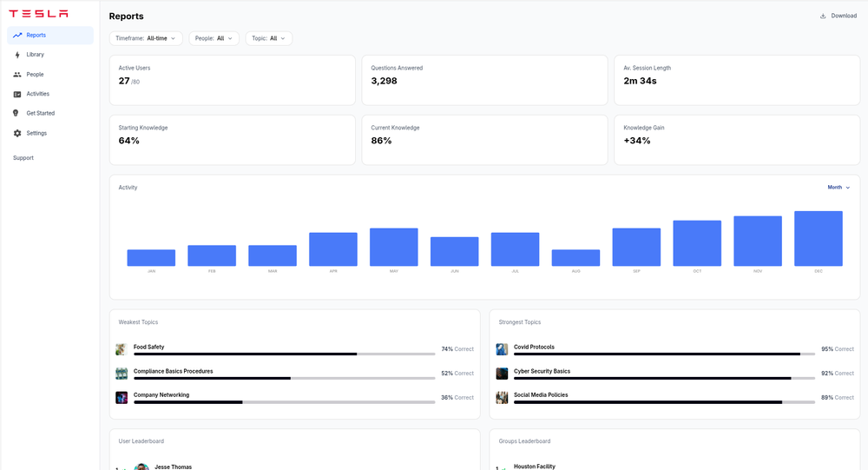Open Activities using its sidebar icon

click(x=17, y=94)
